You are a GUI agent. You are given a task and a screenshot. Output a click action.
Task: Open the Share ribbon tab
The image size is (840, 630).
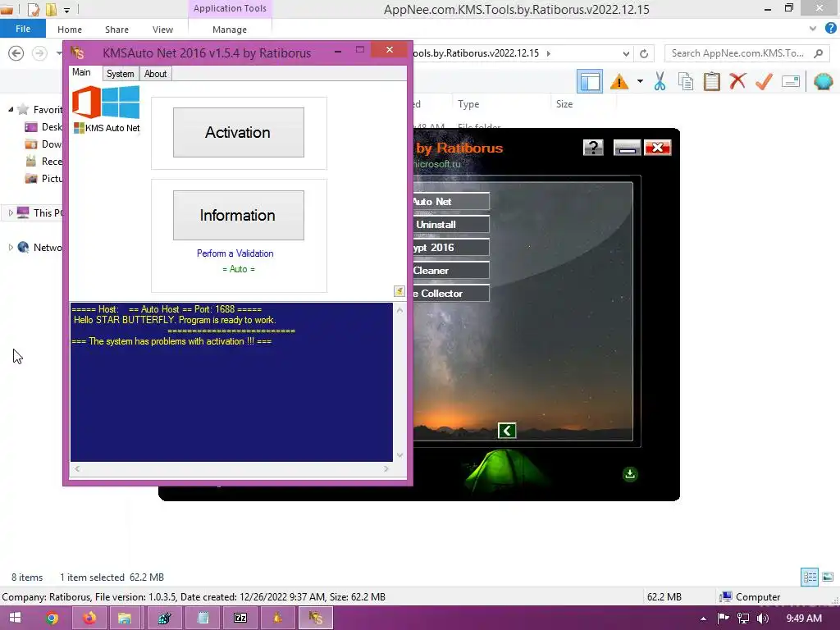(116, 30)
